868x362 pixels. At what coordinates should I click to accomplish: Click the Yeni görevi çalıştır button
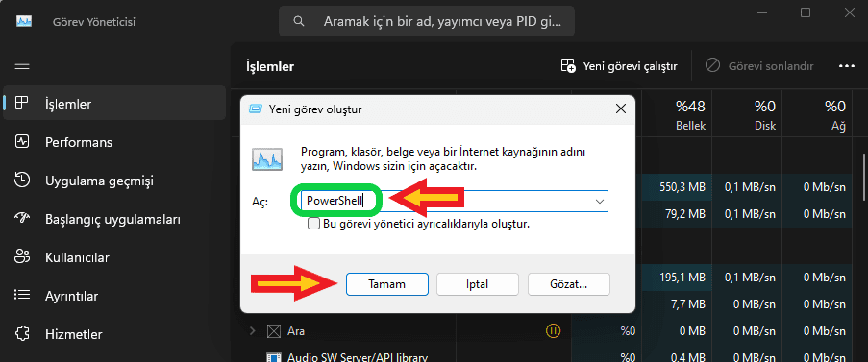tap(619, 66)
